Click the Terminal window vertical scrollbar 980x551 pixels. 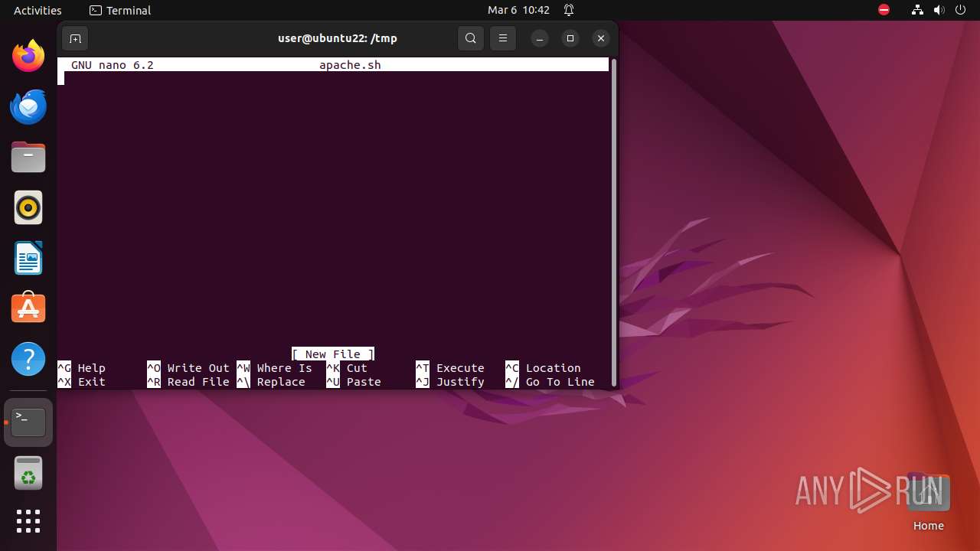tap(613, 222)
